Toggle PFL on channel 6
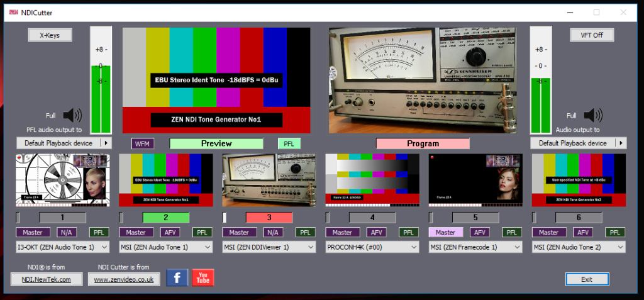Image resolution: width=644 pixels, height=300 pixels. 615,232
